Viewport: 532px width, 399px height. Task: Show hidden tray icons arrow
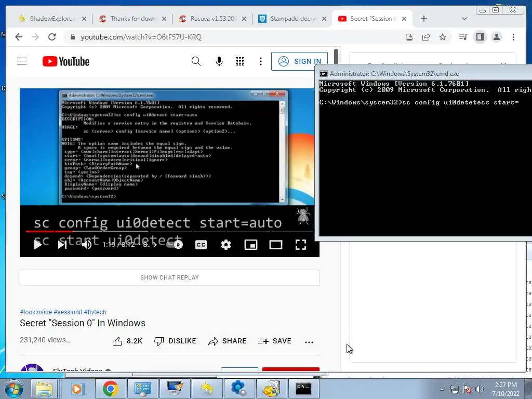pos(442,389)
